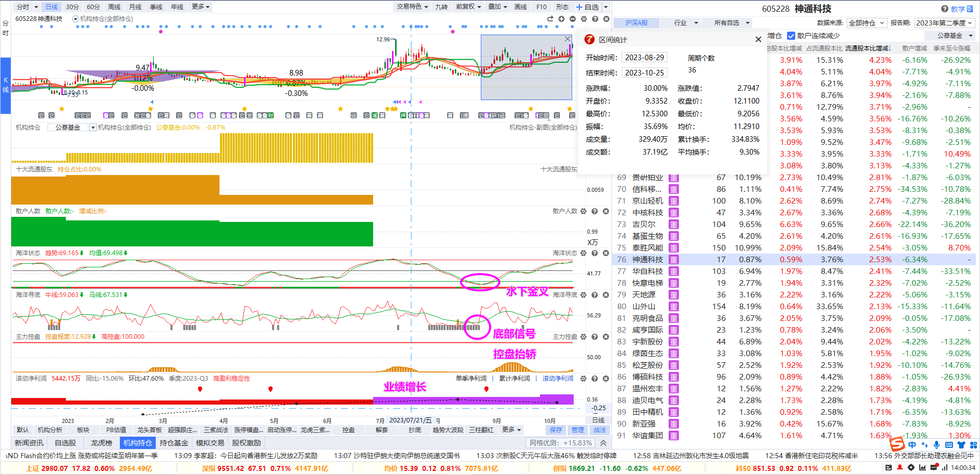980x475 pixels.
Task: Open the 报告期 2023年第二季度 dropdown
Action: (945, 23)
